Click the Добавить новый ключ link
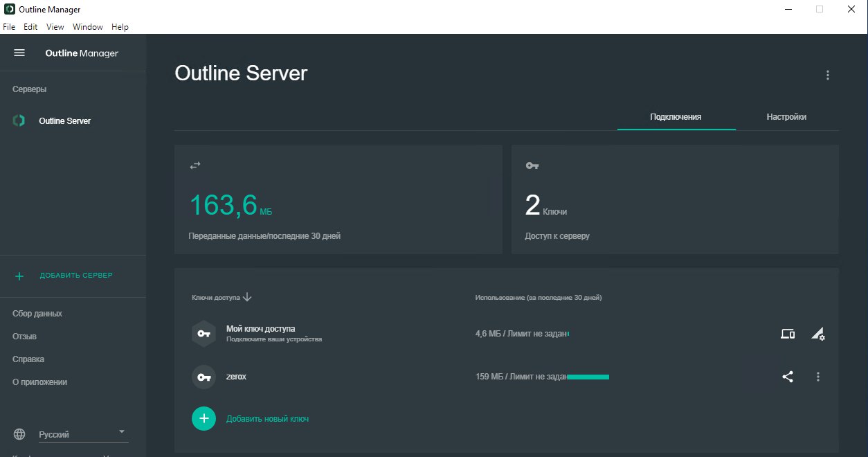The height and width of the screenshot is (457, 868). (267, 419)
